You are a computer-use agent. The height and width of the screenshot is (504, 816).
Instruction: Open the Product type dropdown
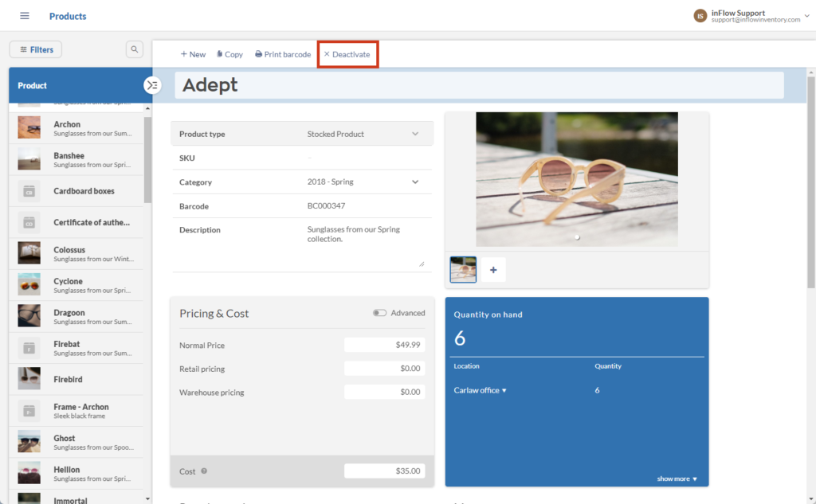pyautogui.click(x=414, y=134)
